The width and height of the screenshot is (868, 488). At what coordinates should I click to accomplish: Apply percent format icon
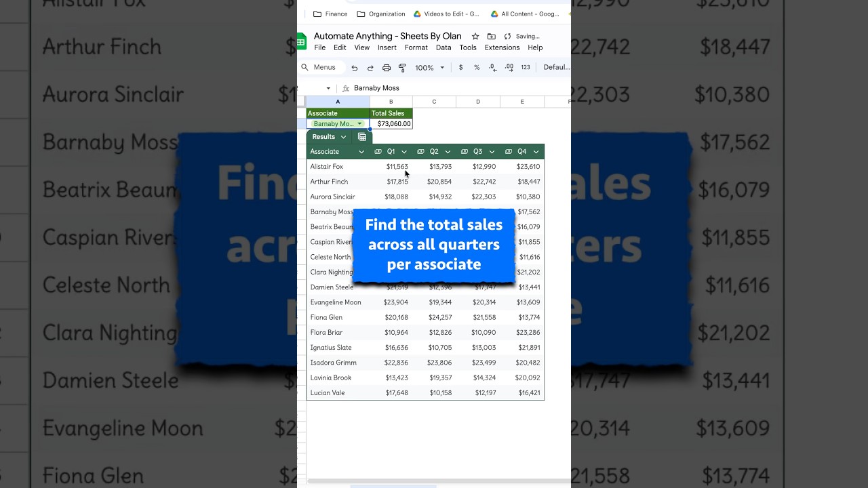tap(477, 68)
